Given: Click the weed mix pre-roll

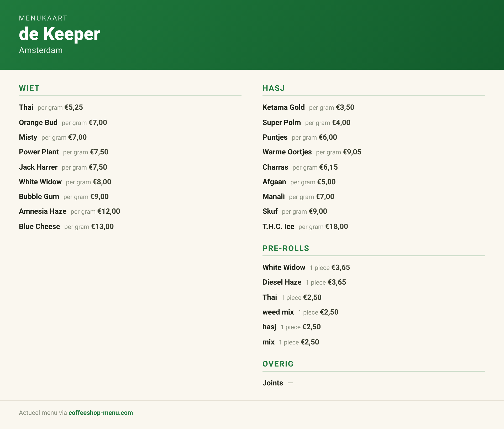Looking at the screenshot, I should (x=278, y=312).
